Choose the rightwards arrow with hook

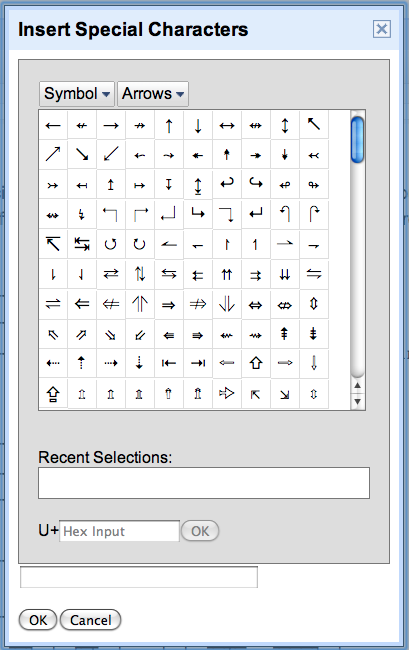click(256, 184)
